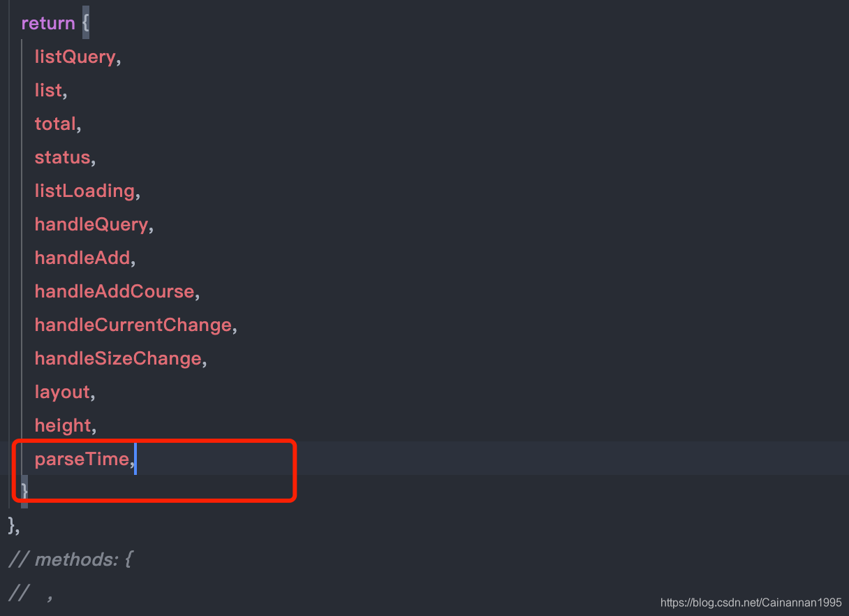
Task: Click the return keyword
Action: click(x=47, y=23)
